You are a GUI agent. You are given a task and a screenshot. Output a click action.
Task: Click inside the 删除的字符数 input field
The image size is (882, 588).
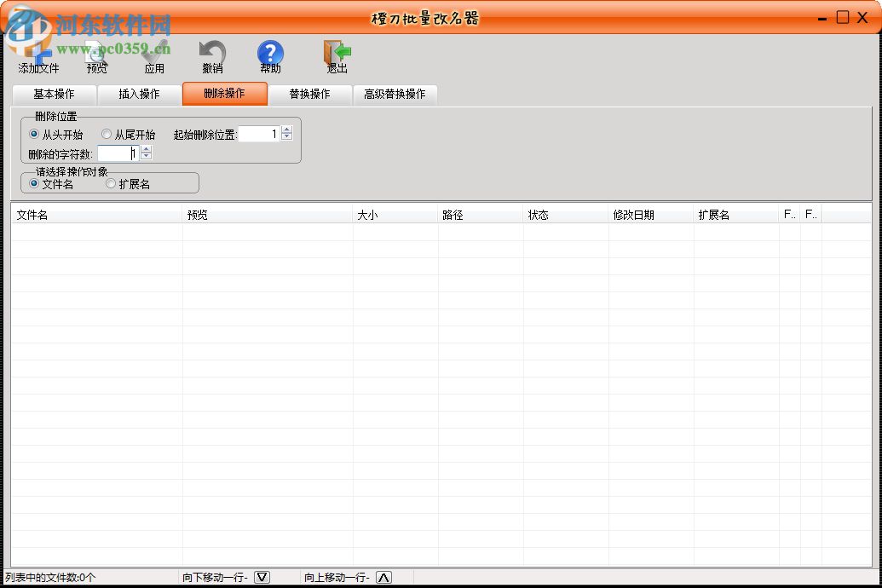(118, 153)
